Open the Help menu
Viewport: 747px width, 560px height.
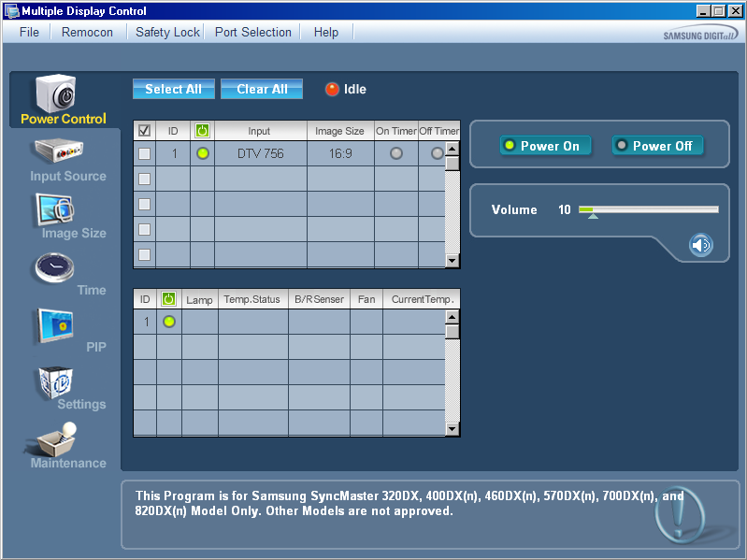[x=326, y=33]
